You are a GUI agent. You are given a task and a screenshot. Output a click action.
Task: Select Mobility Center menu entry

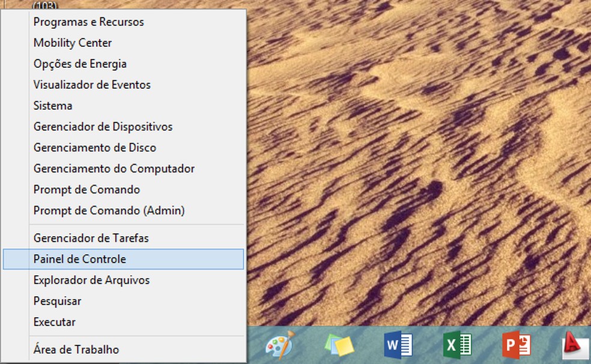(123, 43)
